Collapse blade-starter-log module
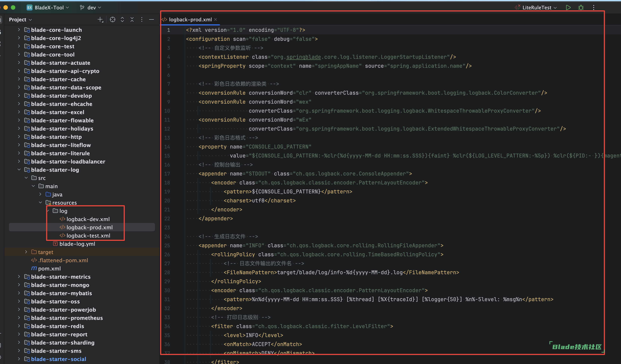 [x=19, y=169]
